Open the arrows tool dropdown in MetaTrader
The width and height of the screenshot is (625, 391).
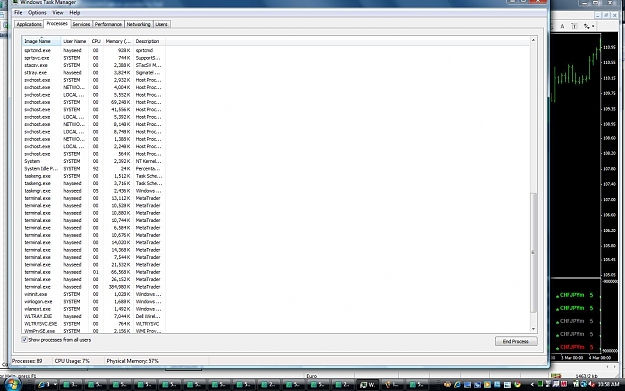594,26
